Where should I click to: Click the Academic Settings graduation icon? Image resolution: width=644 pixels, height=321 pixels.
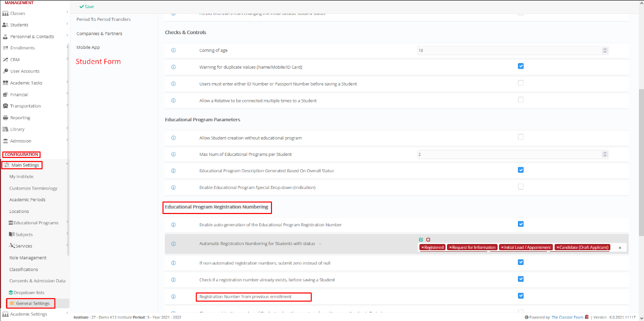[x=6, y=314]
